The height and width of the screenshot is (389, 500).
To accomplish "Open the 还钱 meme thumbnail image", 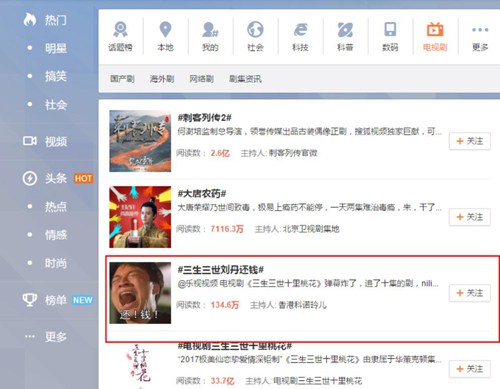I will click(x=140, y=293).
